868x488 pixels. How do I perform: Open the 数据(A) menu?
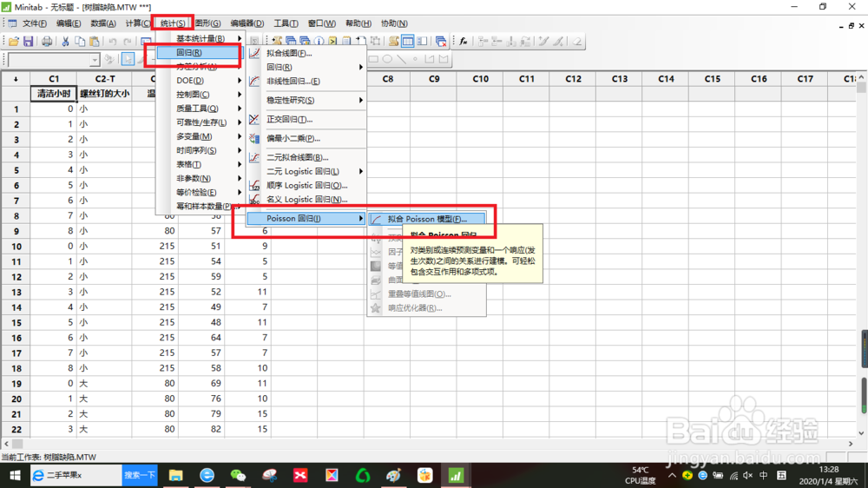point(103,23)
